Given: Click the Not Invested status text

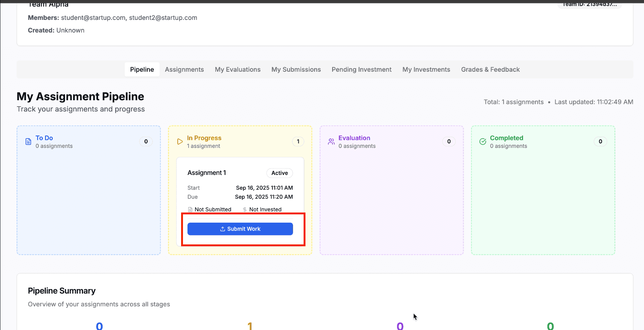Looking at the screenshot, I should tap(265, 209).
